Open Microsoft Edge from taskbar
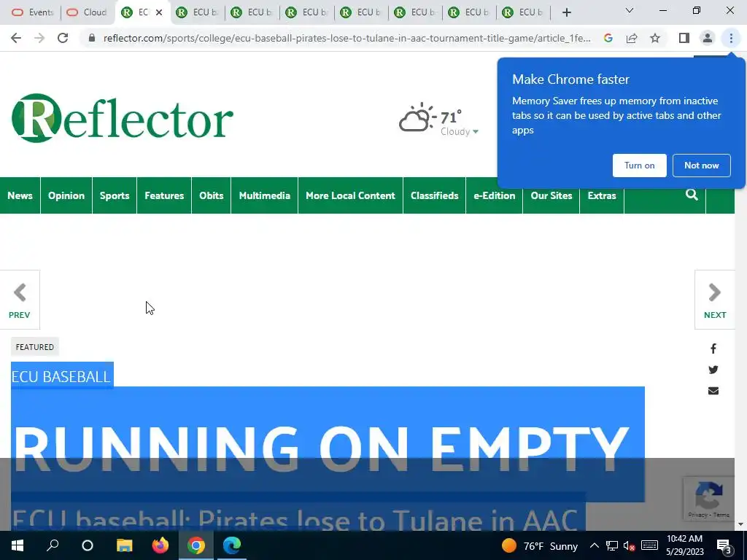The width and height of the screenshot is (747, 560). coord(232,545)
